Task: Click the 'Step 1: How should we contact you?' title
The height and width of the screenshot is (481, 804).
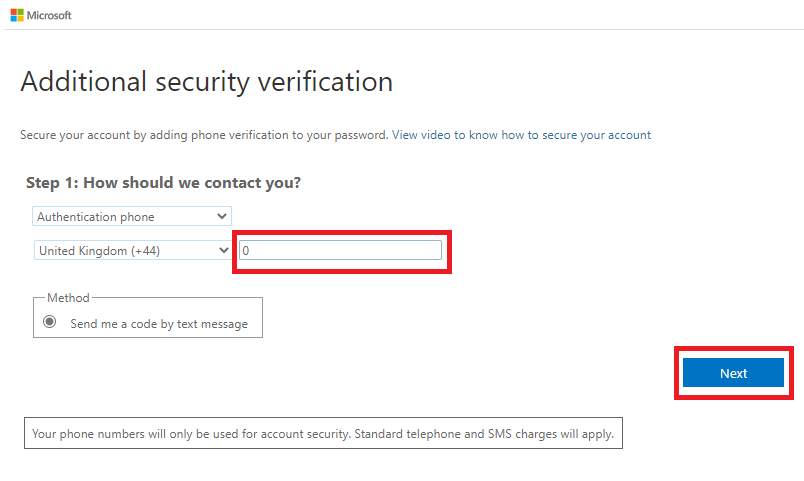Action: coord(164,183)
